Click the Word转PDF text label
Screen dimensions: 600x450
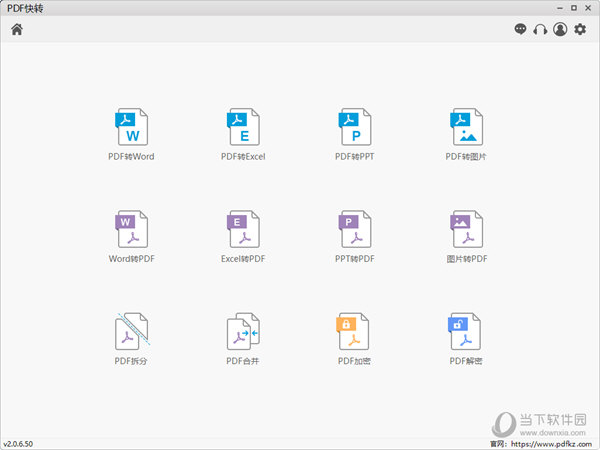[x=132, y=259]
